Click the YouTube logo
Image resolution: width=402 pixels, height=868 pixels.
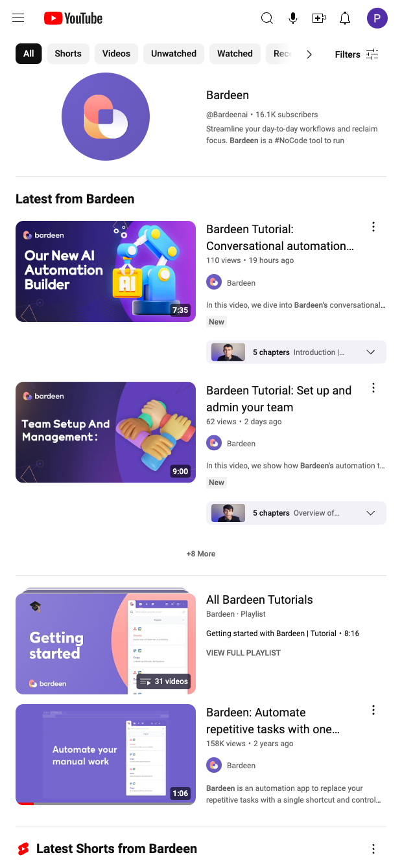[x=73, y=18]
